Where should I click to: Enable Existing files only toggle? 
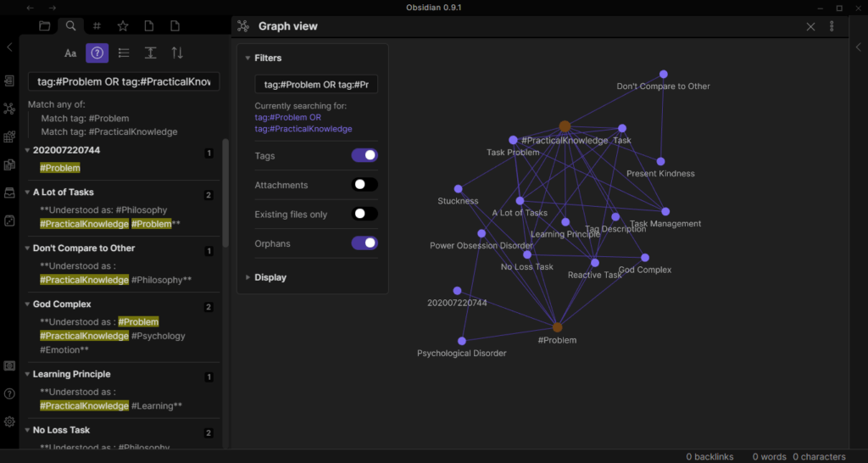(364, 215)
